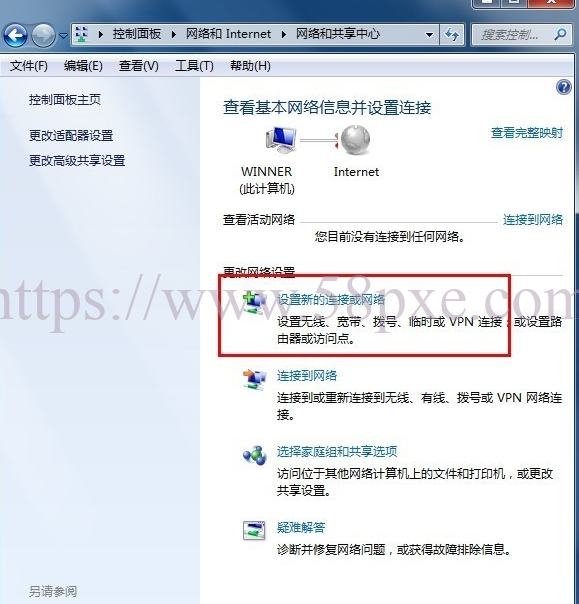Open recent pages dropdown next to Forward

[x=63, y=35]
